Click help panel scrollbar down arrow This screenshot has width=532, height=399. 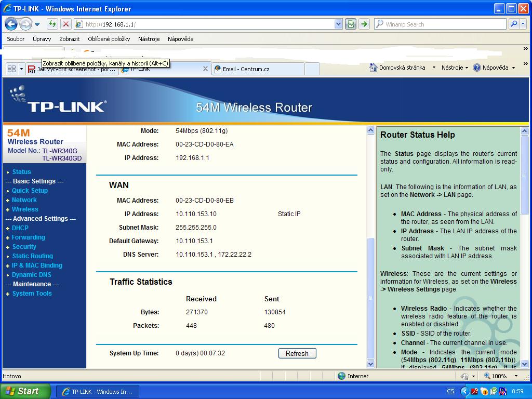coord(525,364)
